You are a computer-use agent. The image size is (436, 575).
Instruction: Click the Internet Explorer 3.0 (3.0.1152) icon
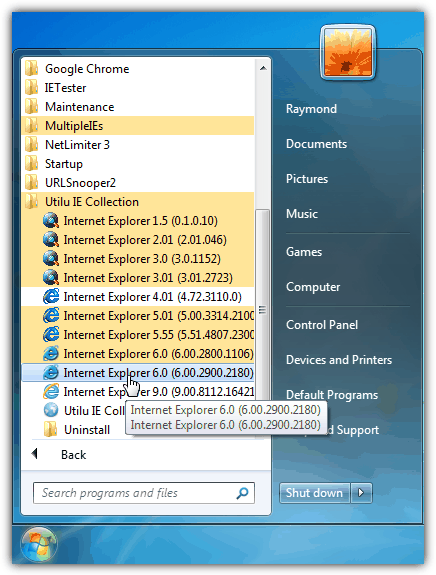[51, 259]
